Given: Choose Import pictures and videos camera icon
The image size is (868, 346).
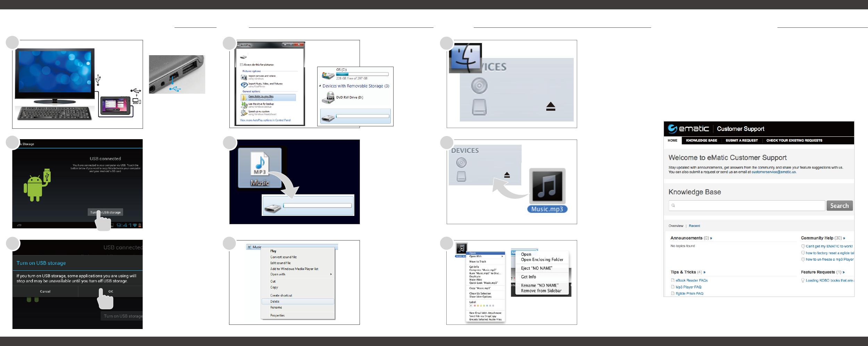Looking at the screenshot, I should 244,77.
